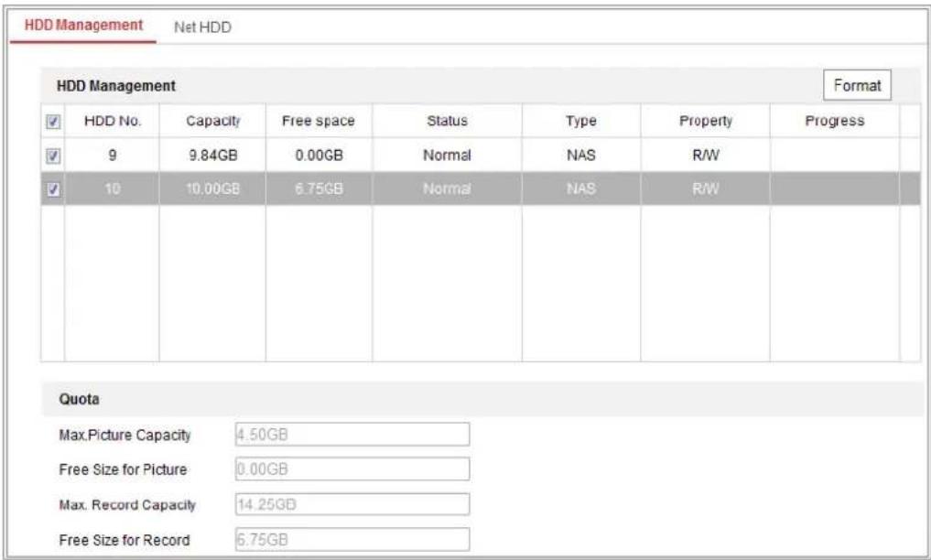
Task: Click the Normal status of HDD 9
Action: [447, 156]
